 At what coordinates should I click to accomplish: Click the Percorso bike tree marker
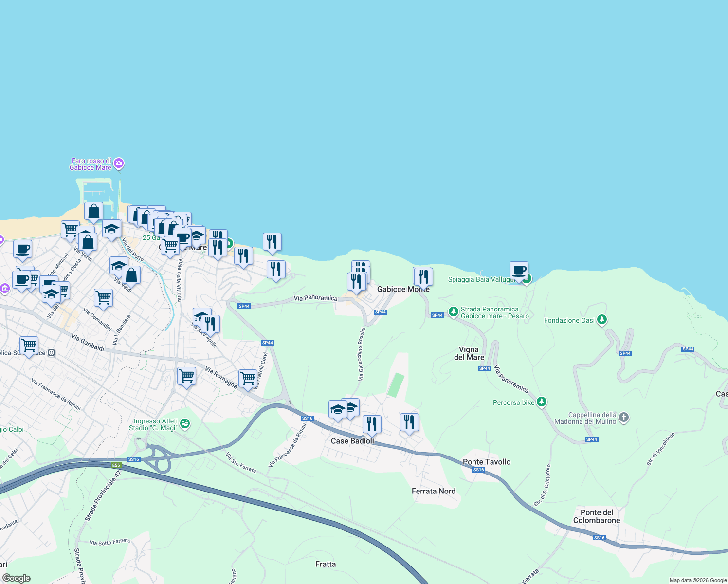[542, 402]
